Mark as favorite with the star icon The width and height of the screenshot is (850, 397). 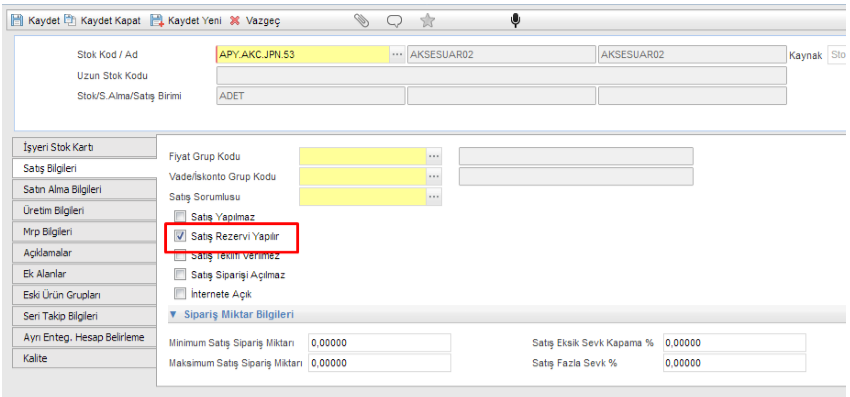[428, 21]
